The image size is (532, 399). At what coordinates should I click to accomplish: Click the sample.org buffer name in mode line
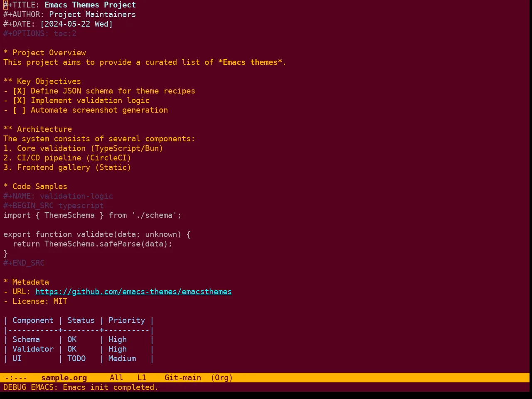(x=64, y=378)
